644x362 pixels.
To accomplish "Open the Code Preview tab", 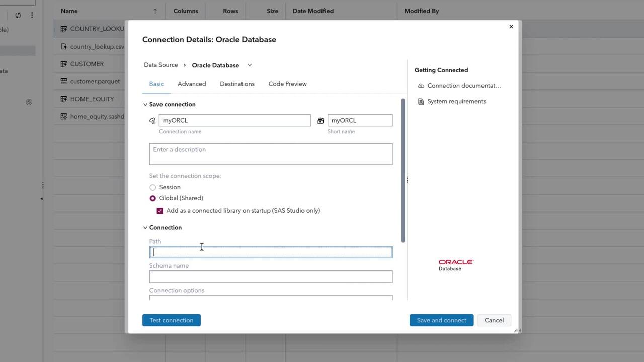I will coord(287,84).
